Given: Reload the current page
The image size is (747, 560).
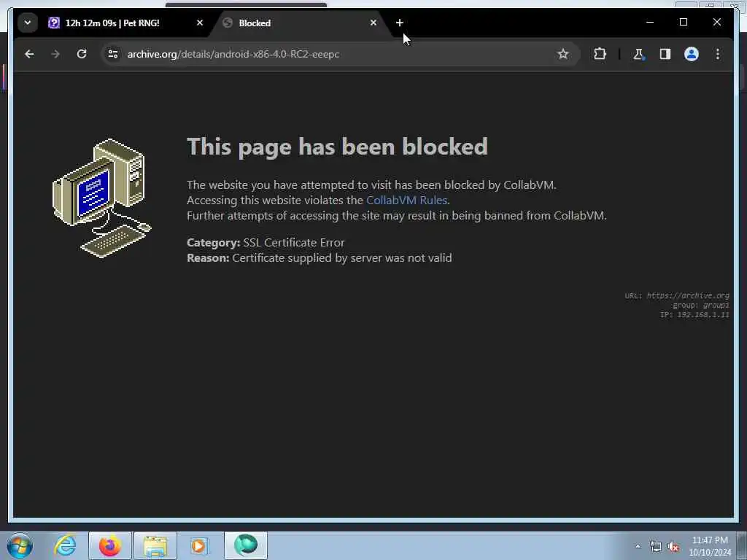Looking at the screenshot, I should [82, 54].
